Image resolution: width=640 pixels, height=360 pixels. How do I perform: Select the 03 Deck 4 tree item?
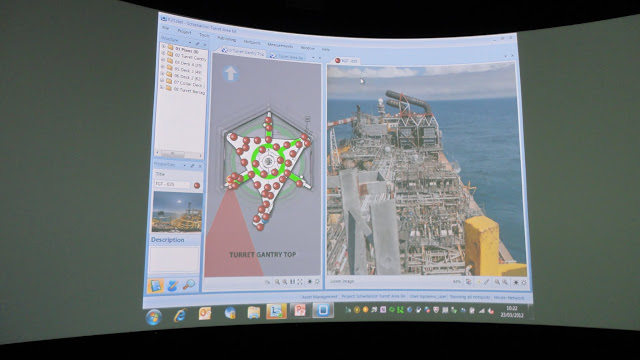[188, 64]
